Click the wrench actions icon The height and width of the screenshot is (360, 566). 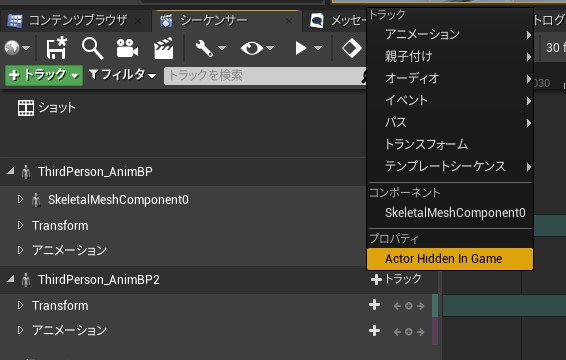click(x=204, y=48)
